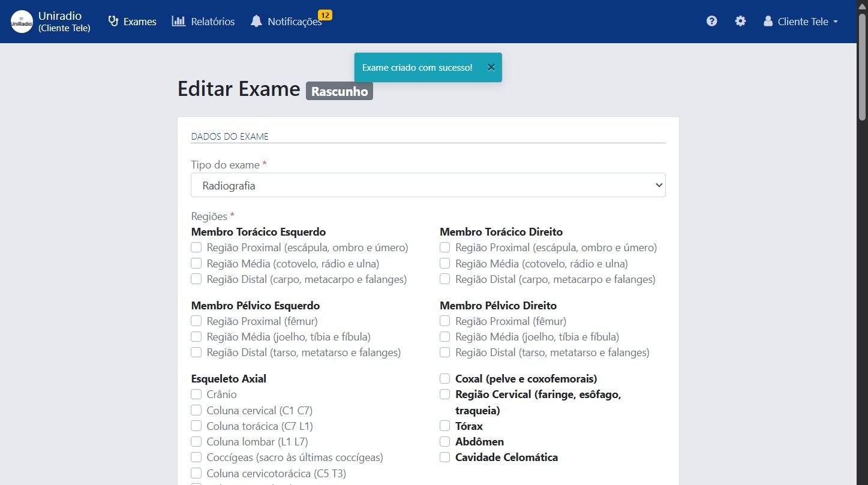The height and width of the screenshot is (485, 868).
Task: Enable Coxal pelve e coxofemorais
Action: click(x=444, y=378)
